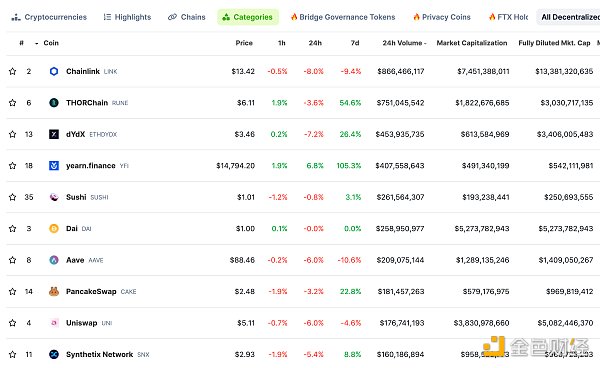Viewport: 600px width, 368px height.
Task: Toggle the favorite star for Uniswap
Action: pos(13,323)
